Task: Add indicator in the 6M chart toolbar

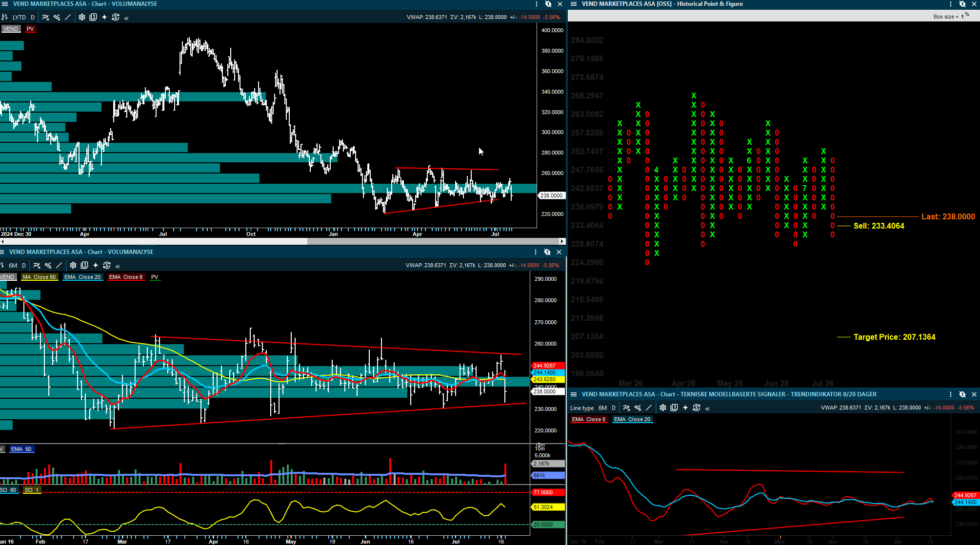Action: [x=37, y=265]
